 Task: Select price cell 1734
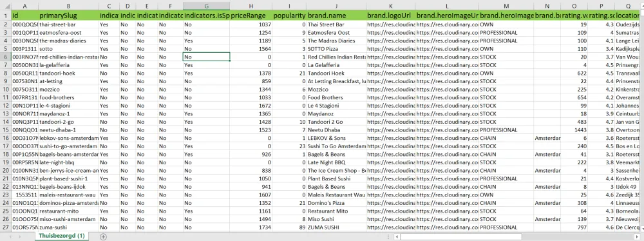[x=251, y=227]
